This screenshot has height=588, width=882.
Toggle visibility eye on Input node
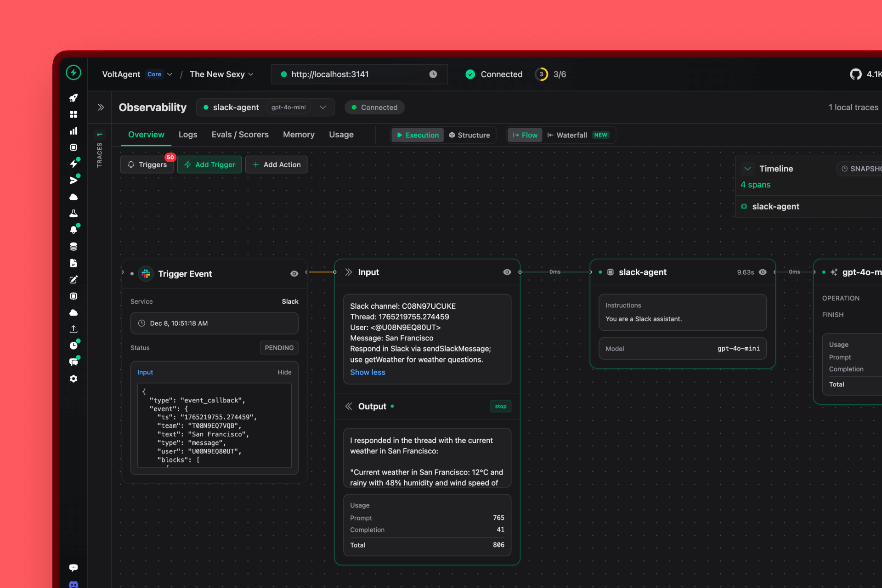(507, 272)
